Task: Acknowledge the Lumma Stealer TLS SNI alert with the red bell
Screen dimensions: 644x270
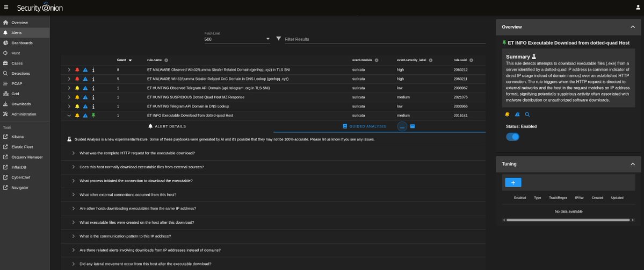Action: [x=77, y=70]
